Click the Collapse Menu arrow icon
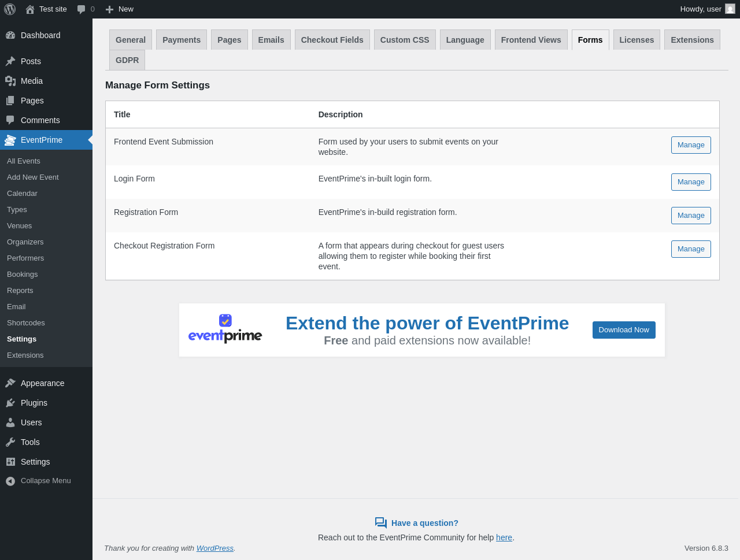Screen dimensions: 740x560 pyautogui.click(x=10, y=481)
